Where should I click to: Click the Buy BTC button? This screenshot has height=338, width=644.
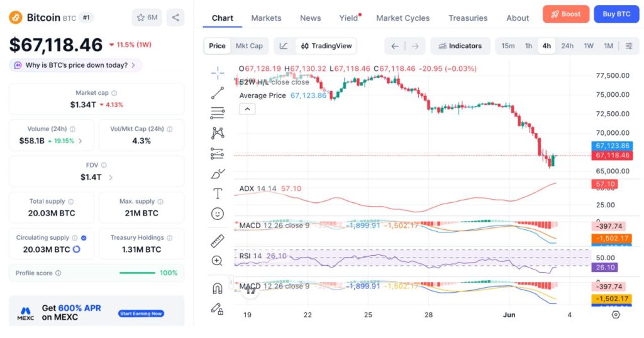click(616, 14)
